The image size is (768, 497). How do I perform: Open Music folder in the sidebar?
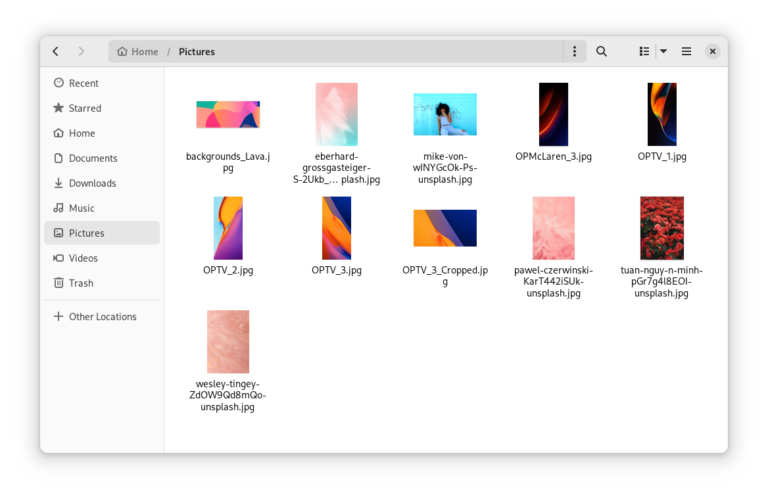click(x=102, y=208)
